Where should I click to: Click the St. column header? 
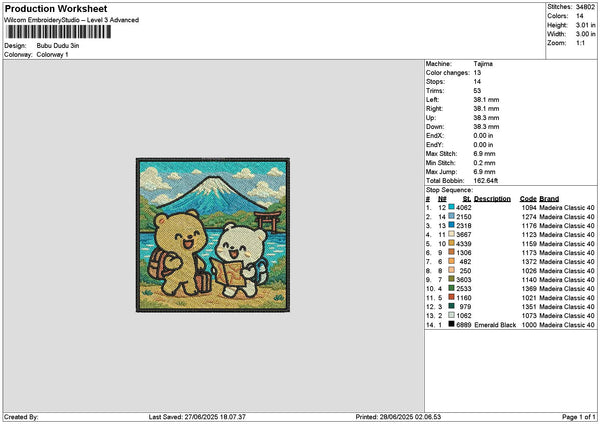tap(467, 199)
